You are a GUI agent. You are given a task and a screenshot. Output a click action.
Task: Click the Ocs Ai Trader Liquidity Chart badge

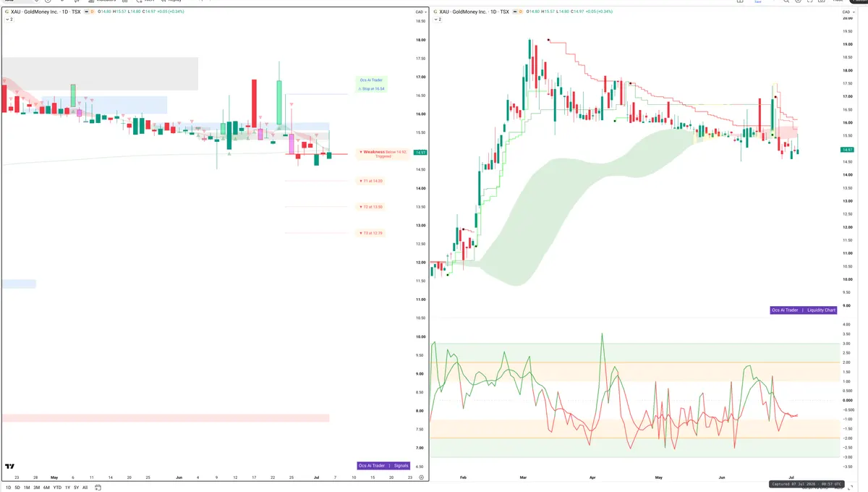click(x=804, y=310)
